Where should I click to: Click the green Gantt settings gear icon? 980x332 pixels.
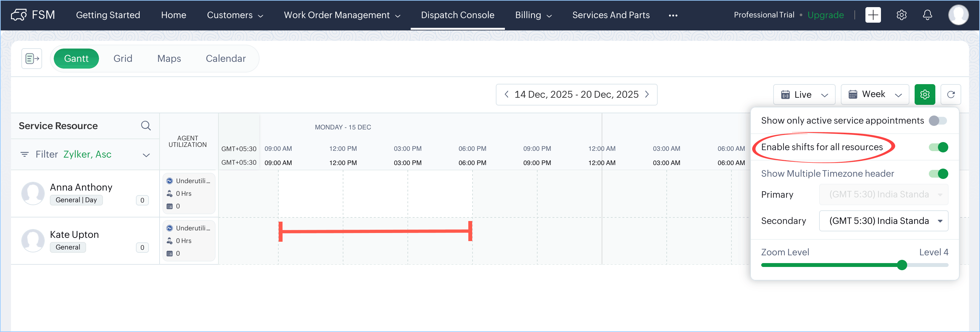click(x=924, y=95)
